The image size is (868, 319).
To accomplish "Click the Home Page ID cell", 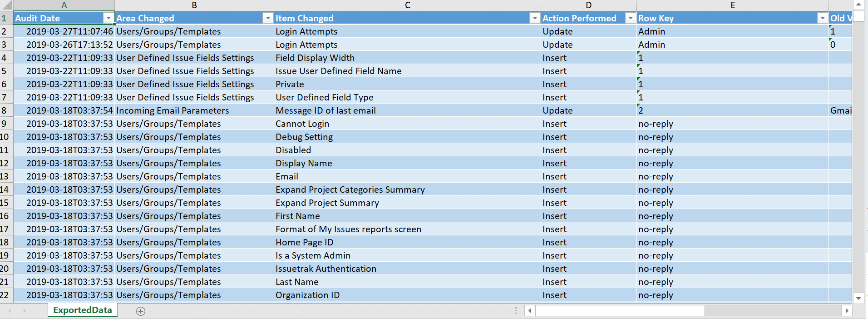I will coord(408,242).
